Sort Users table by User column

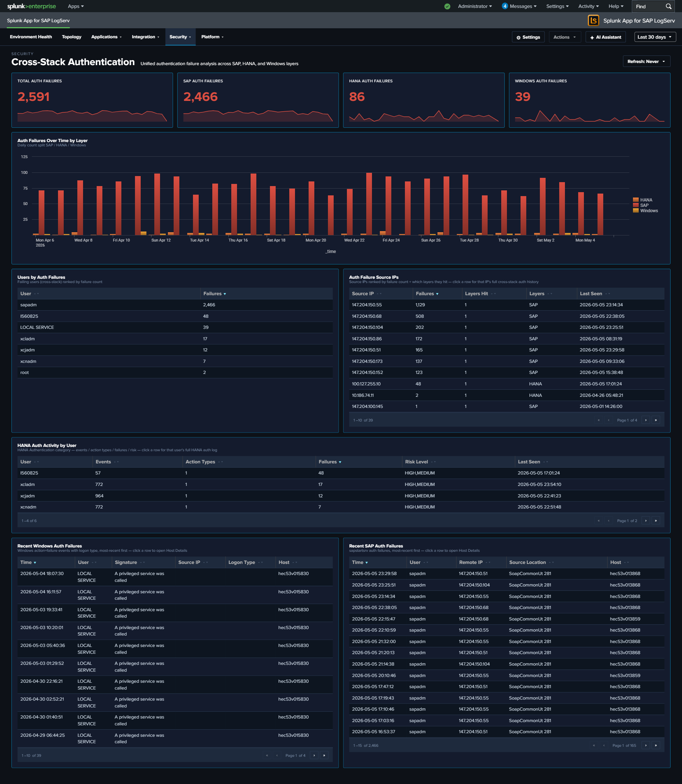coord(29,294)
